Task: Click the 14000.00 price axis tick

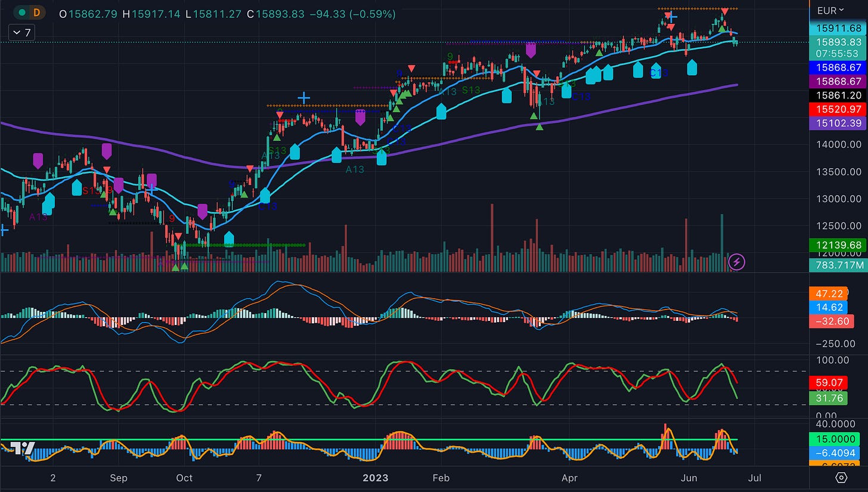Action: pyautogui.click(x=838, y=144)
